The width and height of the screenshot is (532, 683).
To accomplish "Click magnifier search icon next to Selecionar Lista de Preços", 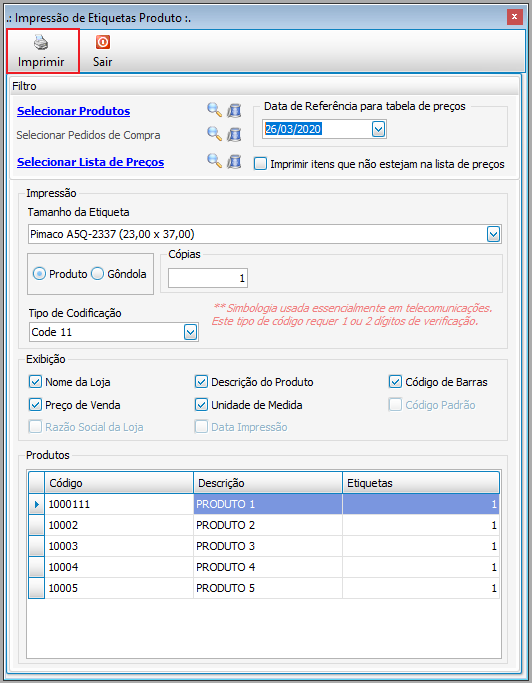I will [x=214, y=161].
